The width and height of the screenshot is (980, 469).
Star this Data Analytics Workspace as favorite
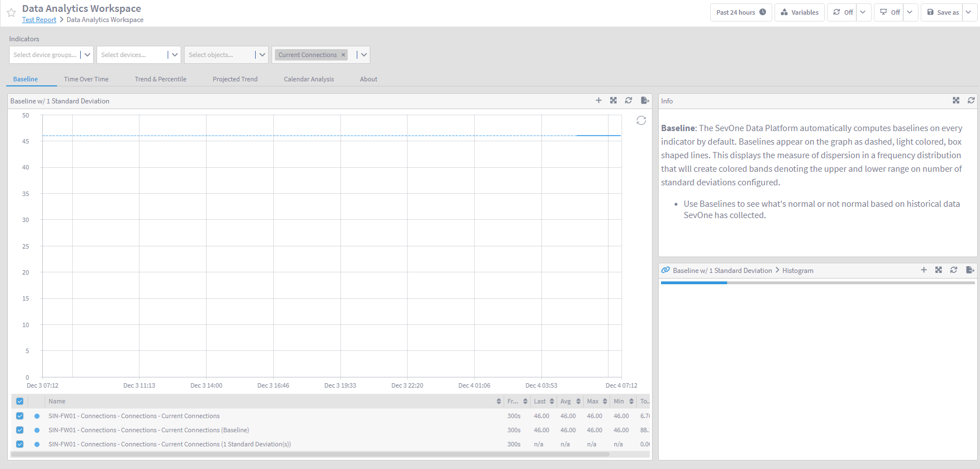pyautogui.click(x=11, y=12)
